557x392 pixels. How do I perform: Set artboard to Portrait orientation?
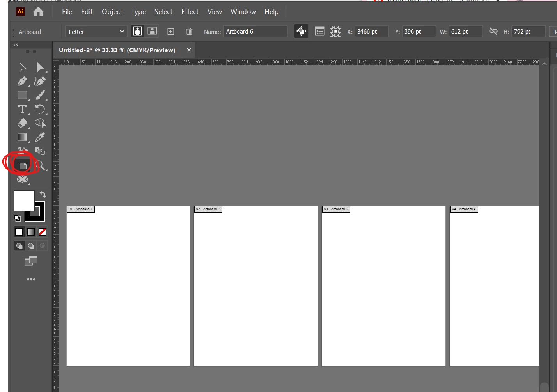click(x=137, y=31)
